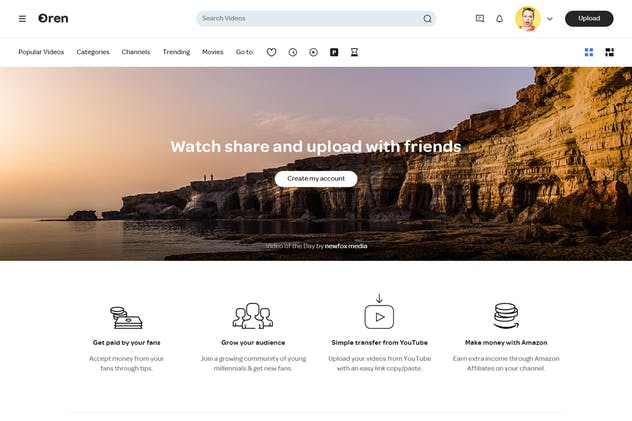Switch to the black mosaic view
Image resolution: width=632 pixels, height=421 pixels.
point(609,52)
